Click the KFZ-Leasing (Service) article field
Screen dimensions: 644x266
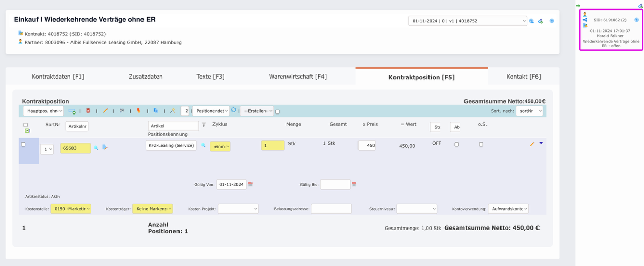[x=171, y=145]
